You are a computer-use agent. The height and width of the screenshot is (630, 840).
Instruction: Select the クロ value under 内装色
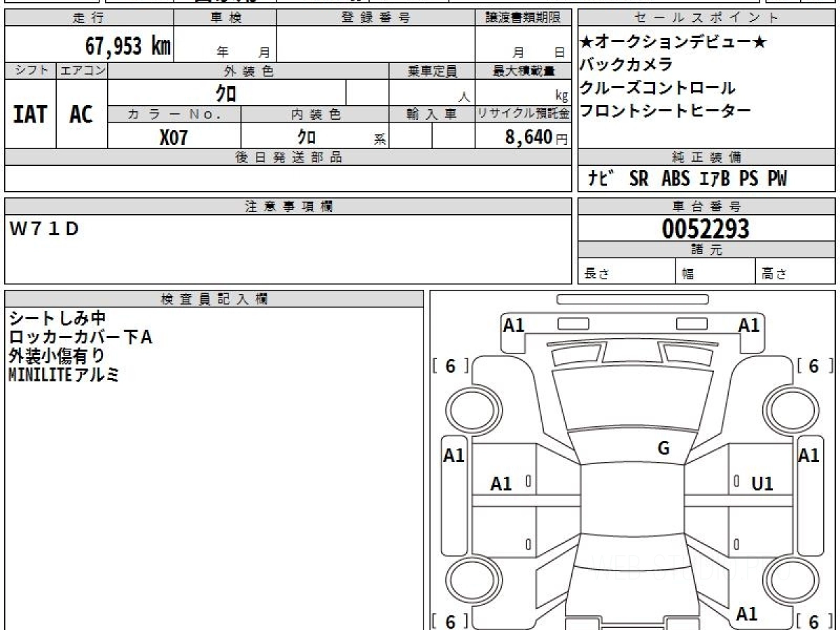point(307,136)
